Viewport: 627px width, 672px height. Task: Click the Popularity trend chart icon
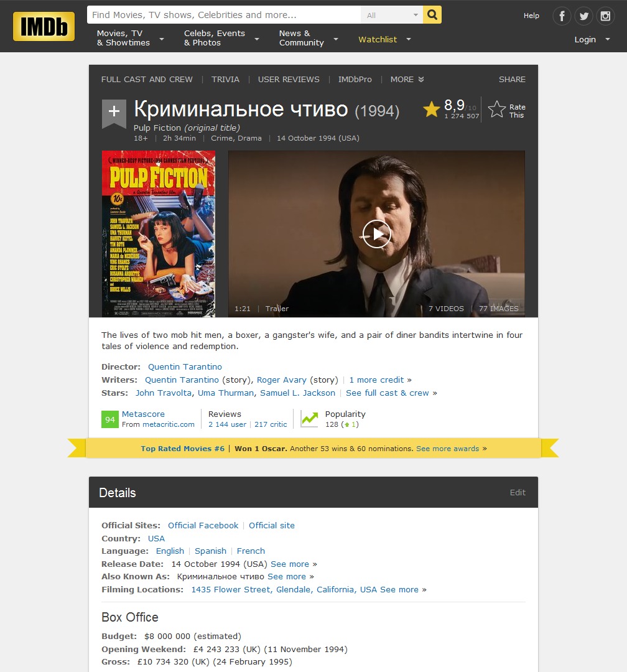pyautogui.click(x=309, y=419)
